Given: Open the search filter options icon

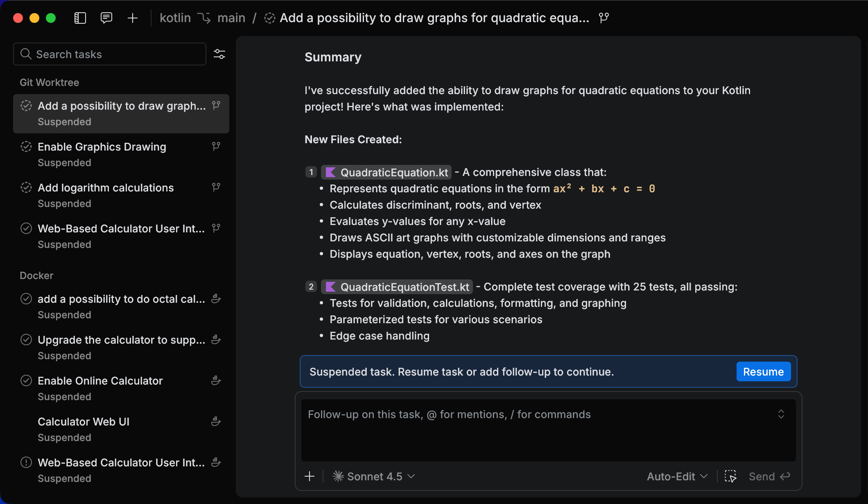Looking at the screenshot, I should point(219,54).
